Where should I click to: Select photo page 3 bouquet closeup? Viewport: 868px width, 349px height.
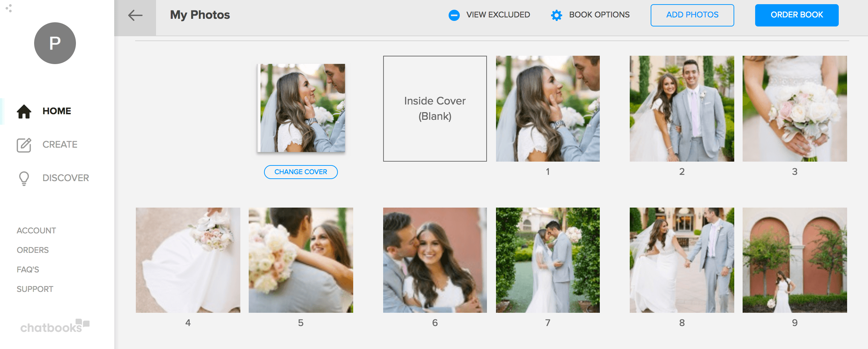point(795,109)
